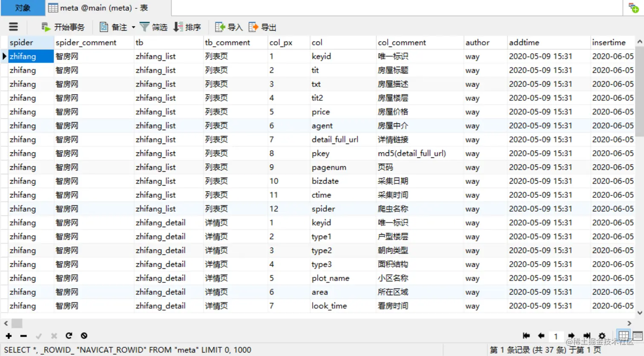
Task: Click the stop loading icon
Action: point(84,336)
